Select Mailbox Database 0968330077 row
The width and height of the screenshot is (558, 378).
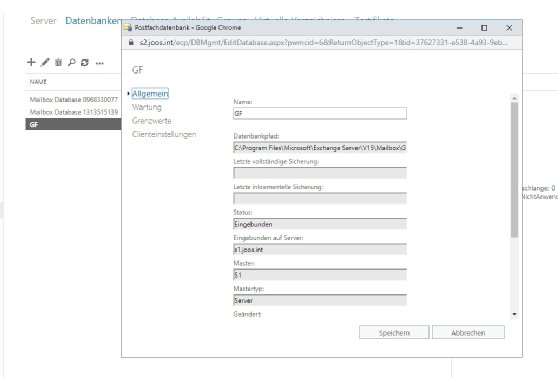[x=73, y=99]
